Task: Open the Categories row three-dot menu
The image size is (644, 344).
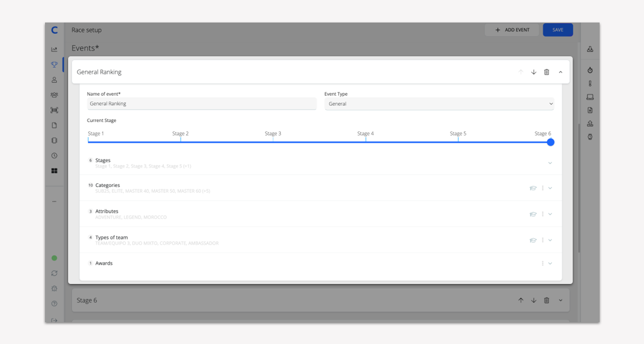Action: coord(543,188)
